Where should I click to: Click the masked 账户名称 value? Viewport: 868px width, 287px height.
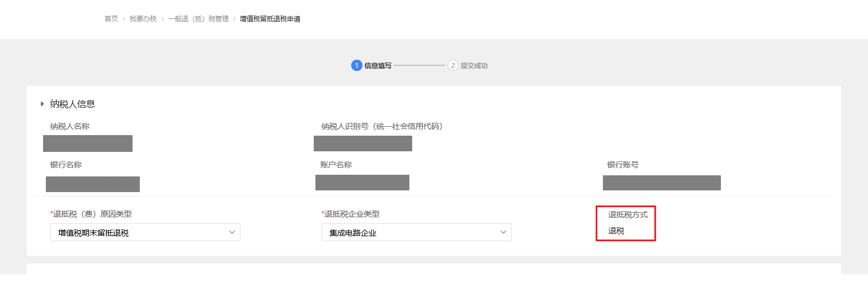coord(362,183)
